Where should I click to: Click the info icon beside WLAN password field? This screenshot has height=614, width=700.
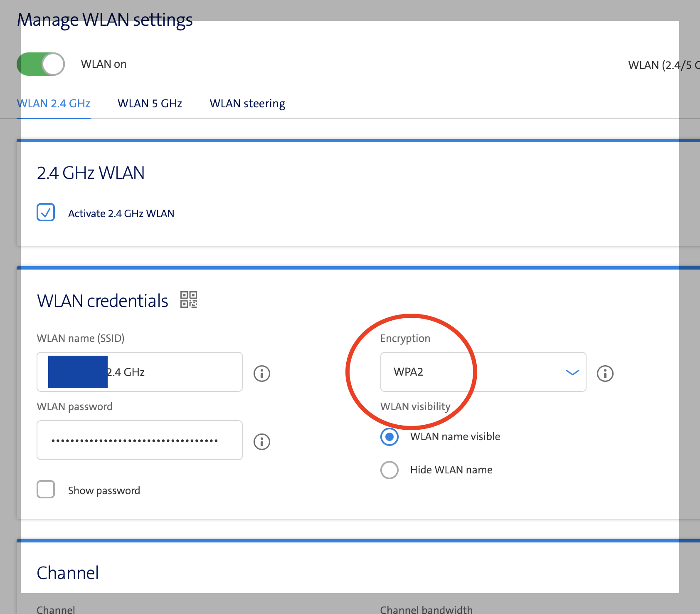262,441
